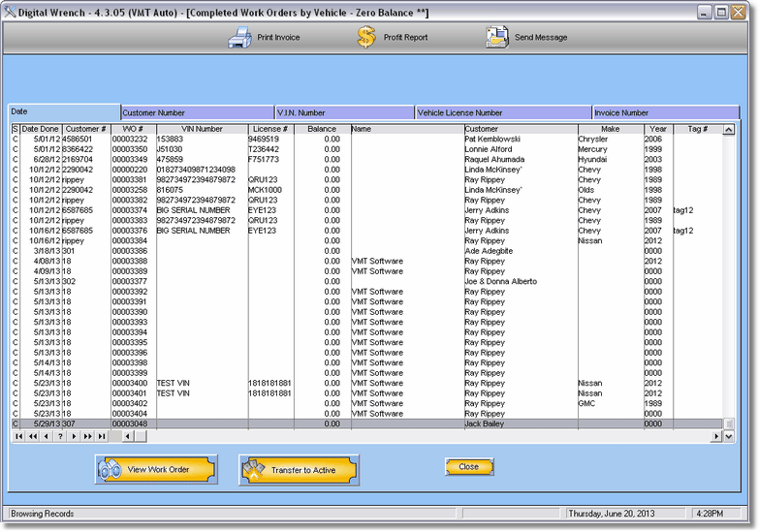Click the WO # column header
The width and height of the screenshot is (759, 532).
[x=133, y=129]
